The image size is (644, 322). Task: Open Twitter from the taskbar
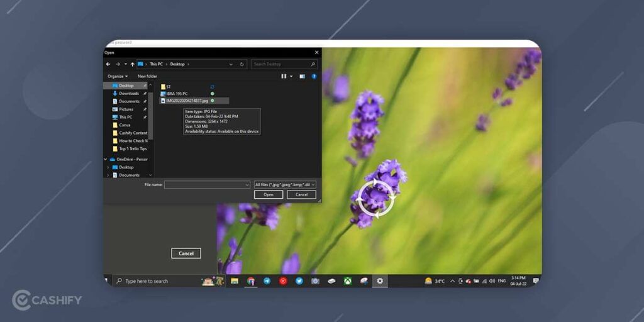pyautogui.click(x=299, y=281)
